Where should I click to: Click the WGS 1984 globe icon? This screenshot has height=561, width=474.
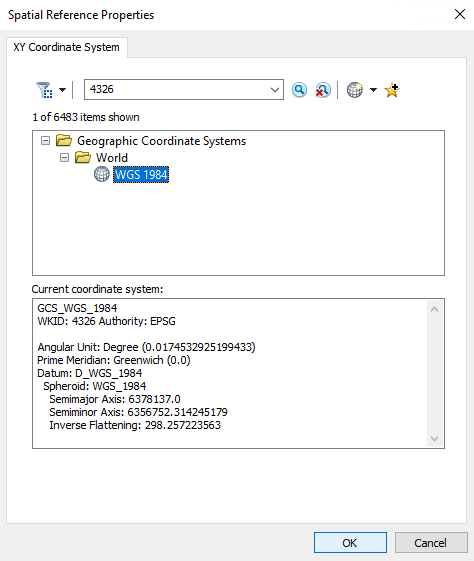(x=102, y=175)
